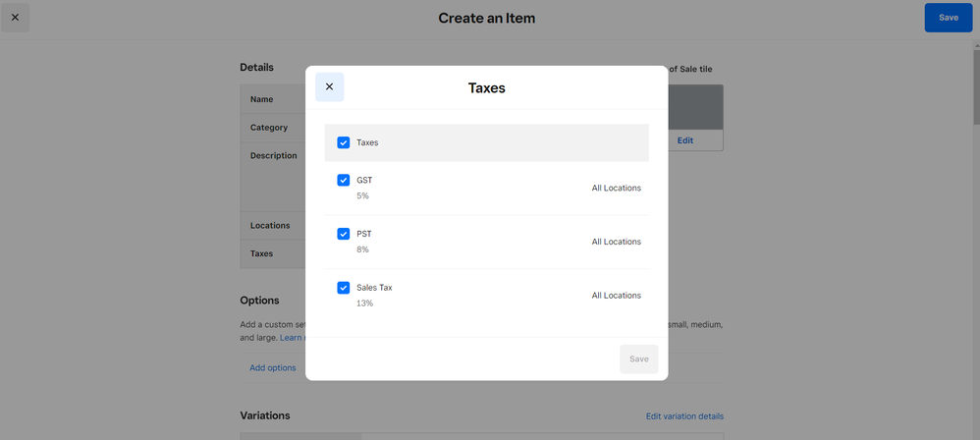Click the Sales Tax row label
The image size is (980, 440).
(374, 288)
